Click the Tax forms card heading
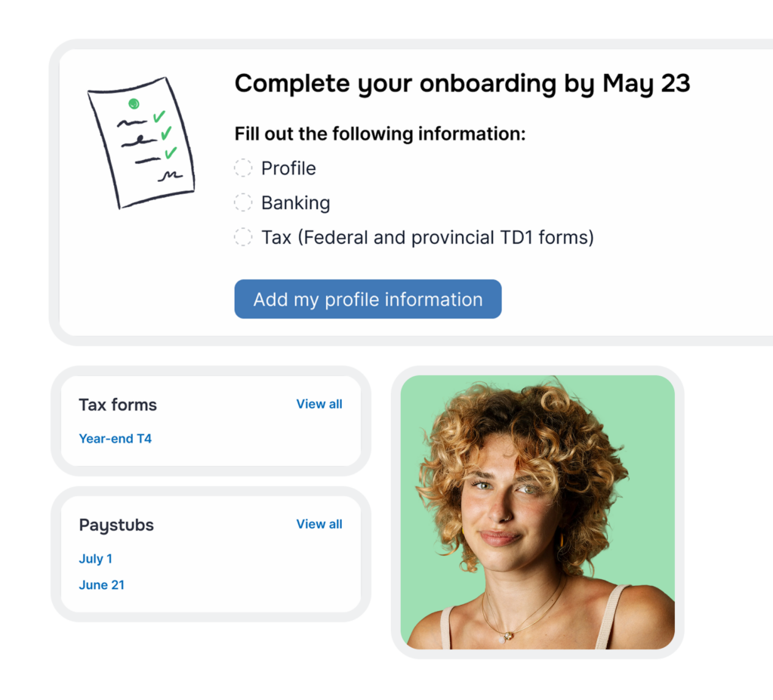 click(118, 405)
